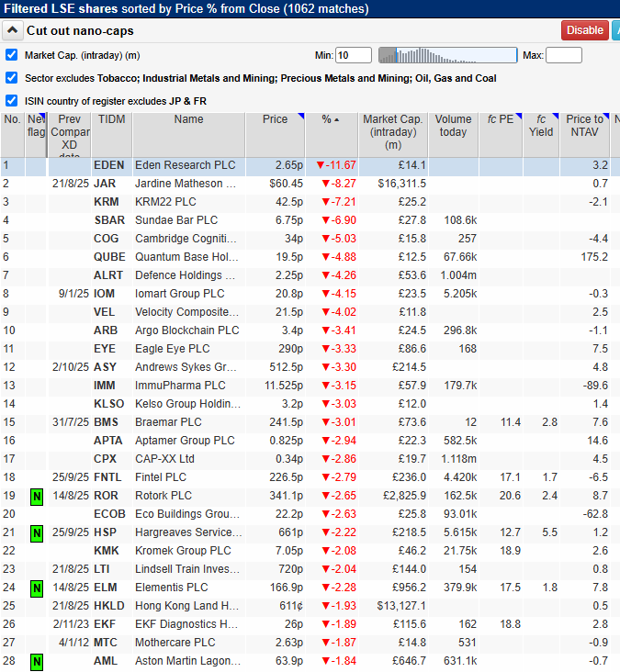This screenshot has height=672, width=620.
Task: Select CAP-XX Ltd row
Action: click(x=164, y=459)
